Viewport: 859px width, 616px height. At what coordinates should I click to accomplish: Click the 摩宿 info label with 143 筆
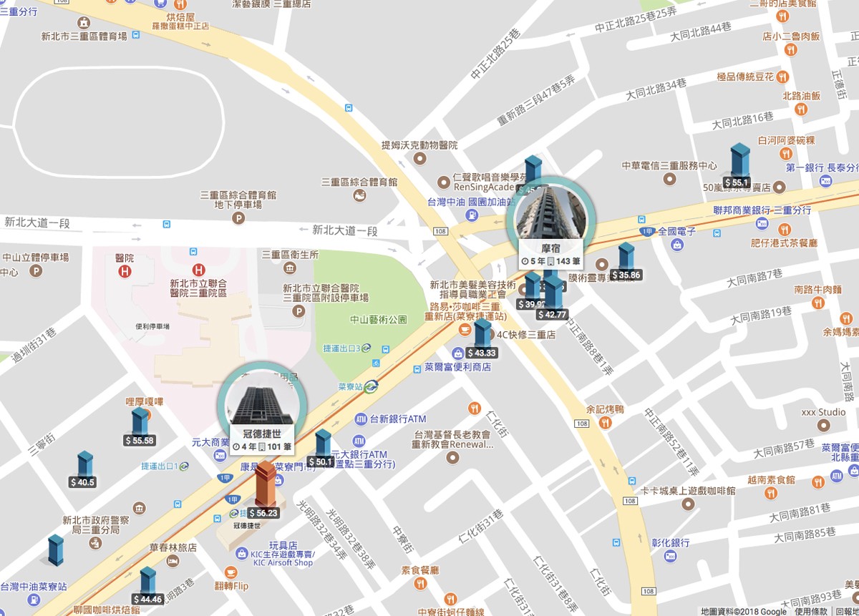551,255
